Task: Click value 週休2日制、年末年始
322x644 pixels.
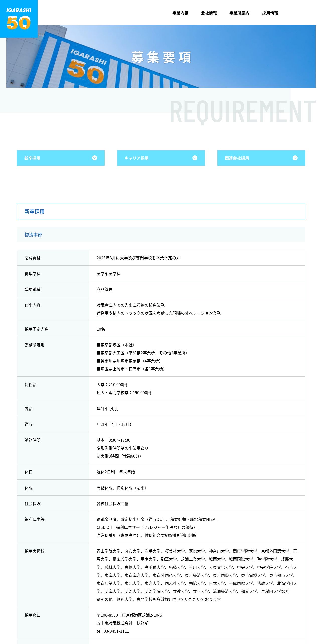Action: click(116, 472)
